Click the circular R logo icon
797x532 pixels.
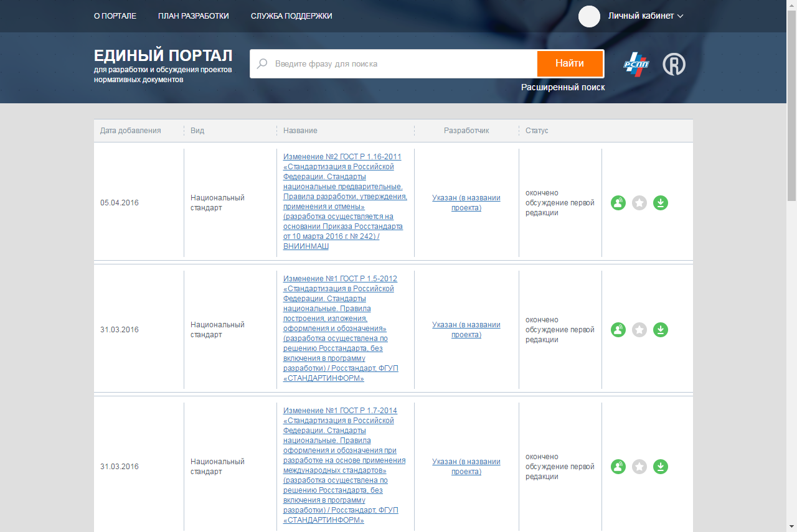pyautogui.click(x=674, y=64)
